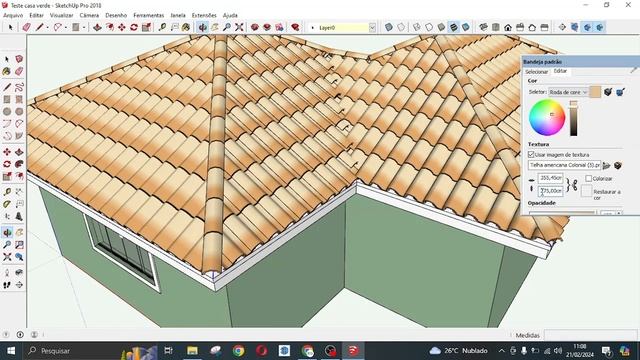
Task: Select the Text label tool in top toolbar
Action: 174,27
